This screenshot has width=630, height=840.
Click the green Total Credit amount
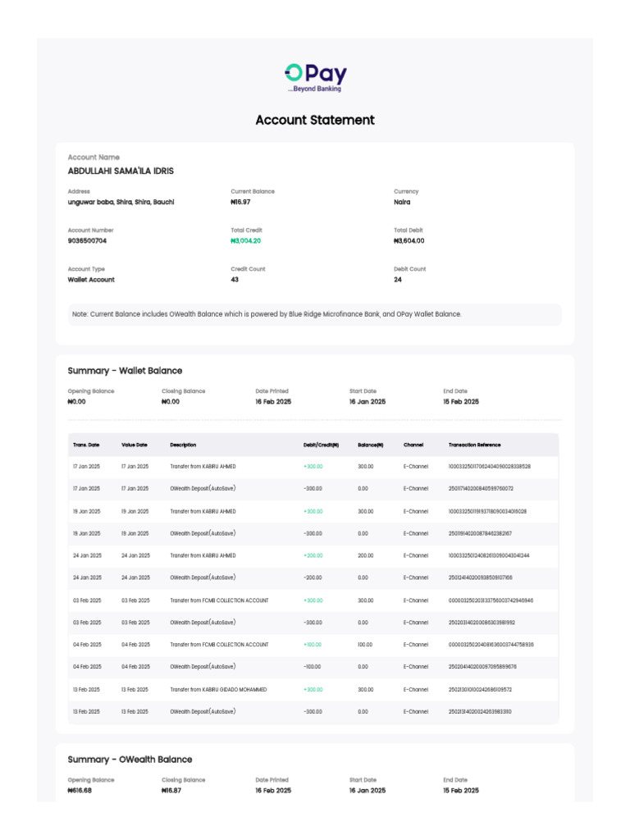coord(246,241)
